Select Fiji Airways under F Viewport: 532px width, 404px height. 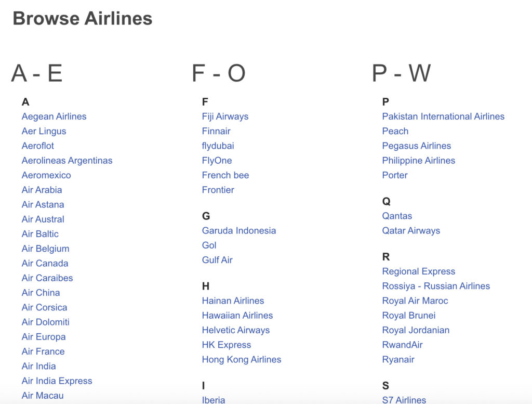click(224, 116)
